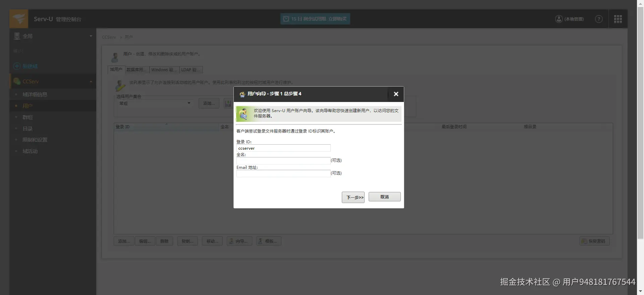Switch to the 域用户 tab
Image resolution: width=644 pixels, height=295 pixels.
[x=116, y=69]
